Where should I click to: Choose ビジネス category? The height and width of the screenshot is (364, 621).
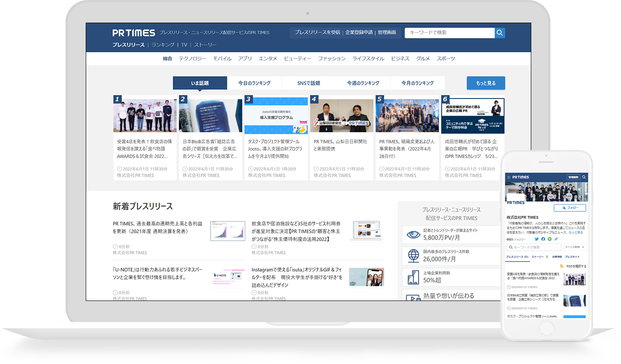400,59
